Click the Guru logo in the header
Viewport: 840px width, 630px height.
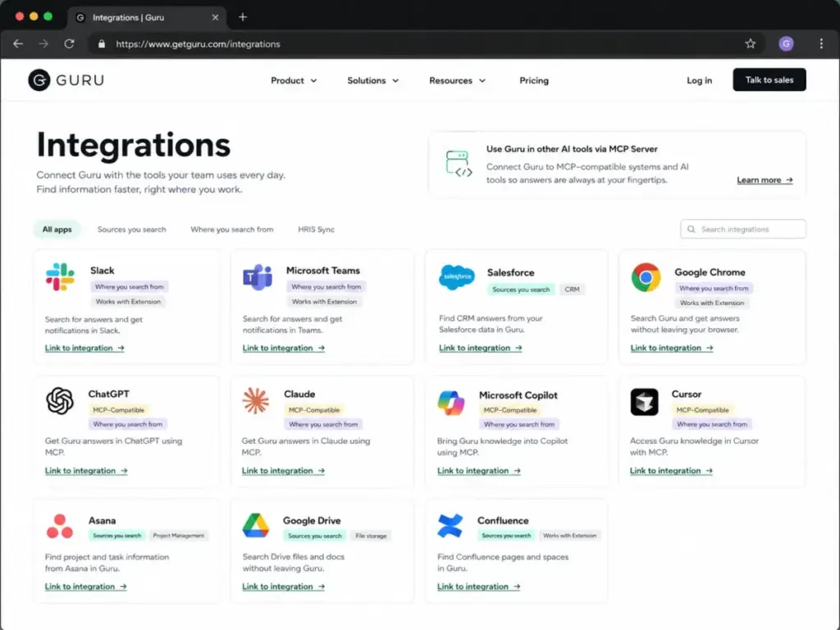pos(66,80)
